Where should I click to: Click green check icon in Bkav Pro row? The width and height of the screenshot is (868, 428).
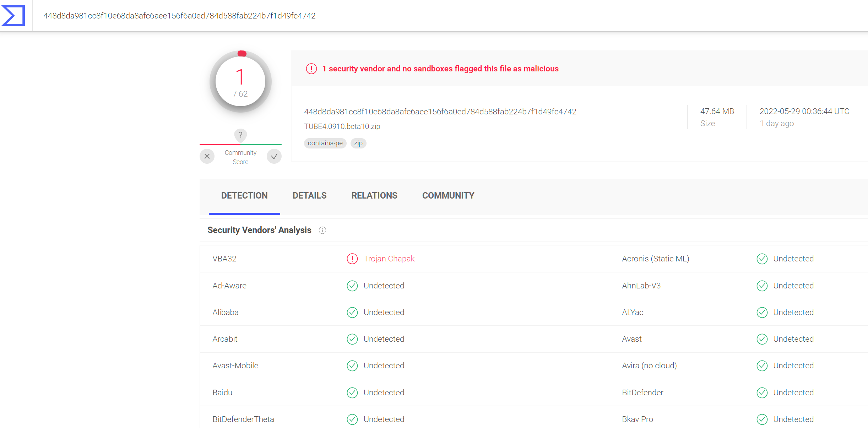point(762,419)
